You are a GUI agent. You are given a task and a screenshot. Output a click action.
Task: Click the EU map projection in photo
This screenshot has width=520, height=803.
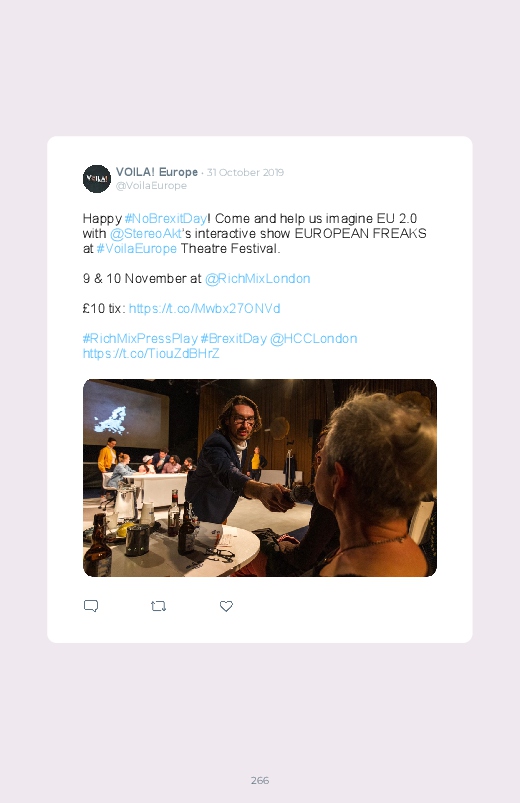point(110,420)
